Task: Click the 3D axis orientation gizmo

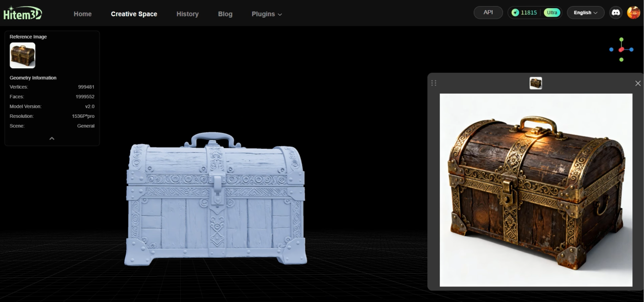Action: [621, 49]
